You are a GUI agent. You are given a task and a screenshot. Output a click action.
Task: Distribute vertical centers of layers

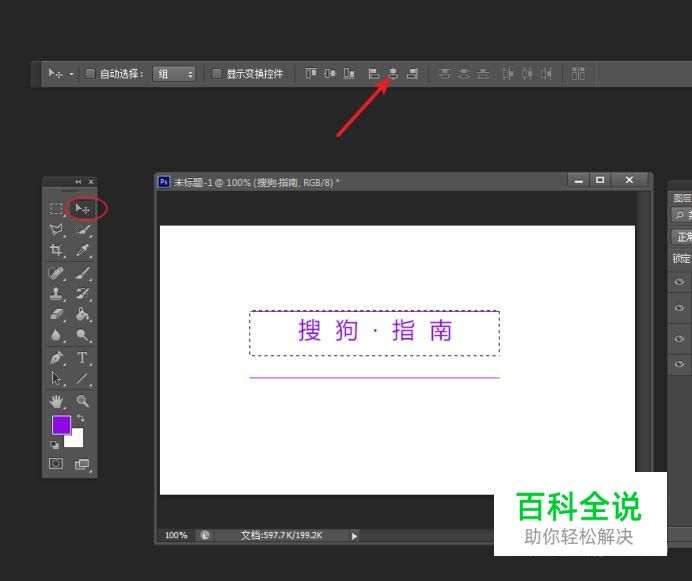464,73
